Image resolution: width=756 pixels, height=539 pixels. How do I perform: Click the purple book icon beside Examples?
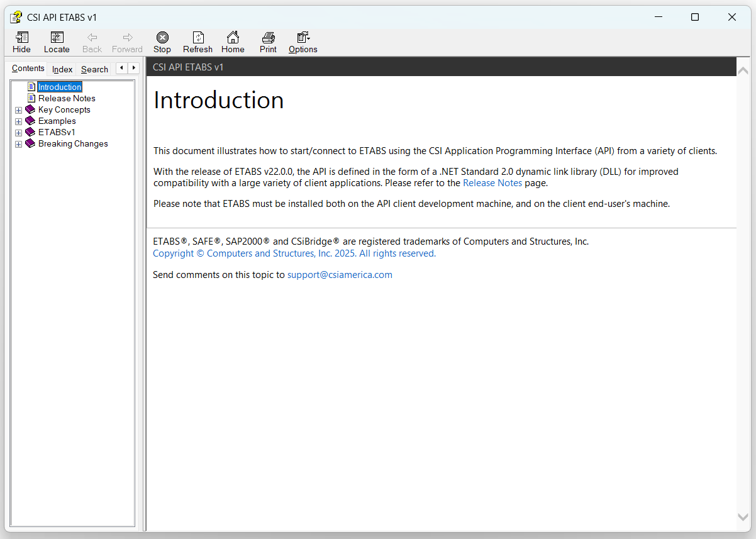[30, 121]
